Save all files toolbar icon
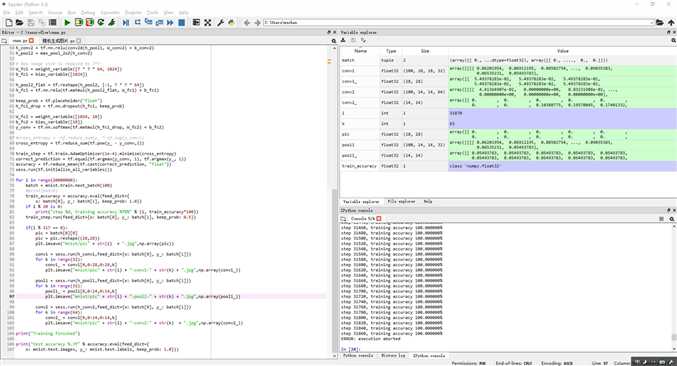The height and width of the screenshot is (366, 677). click(x=42, y=22)
